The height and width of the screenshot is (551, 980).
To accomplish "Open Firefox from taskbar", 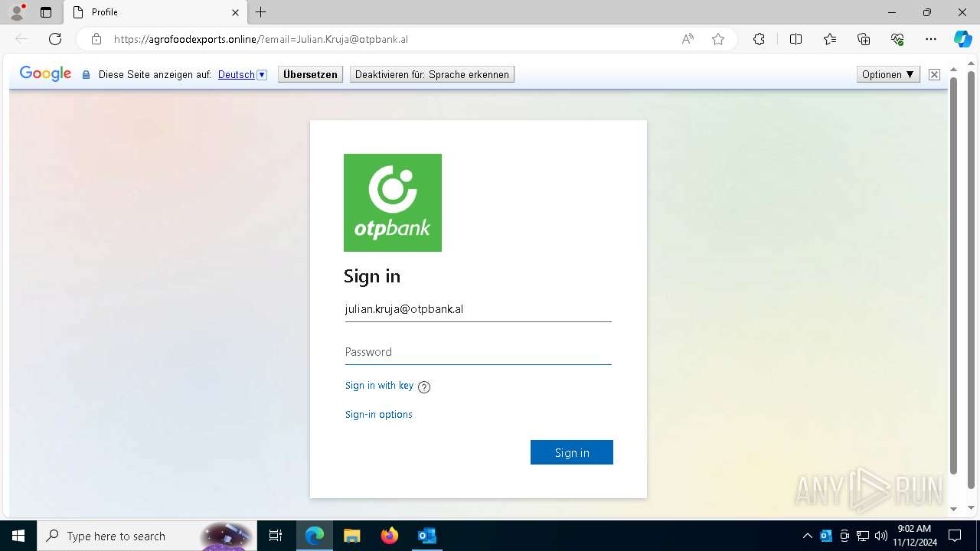I will (390, 536).
